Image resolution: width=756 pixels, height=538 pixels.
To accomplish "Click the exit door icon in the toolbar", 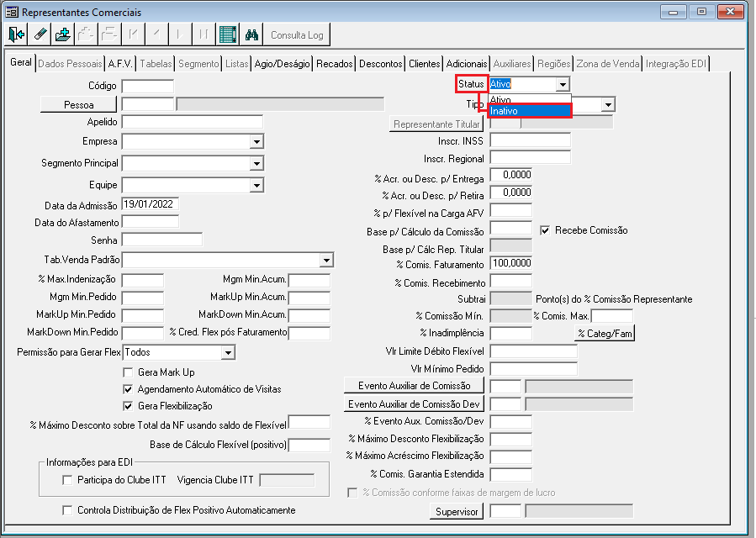I will (16, 34).
